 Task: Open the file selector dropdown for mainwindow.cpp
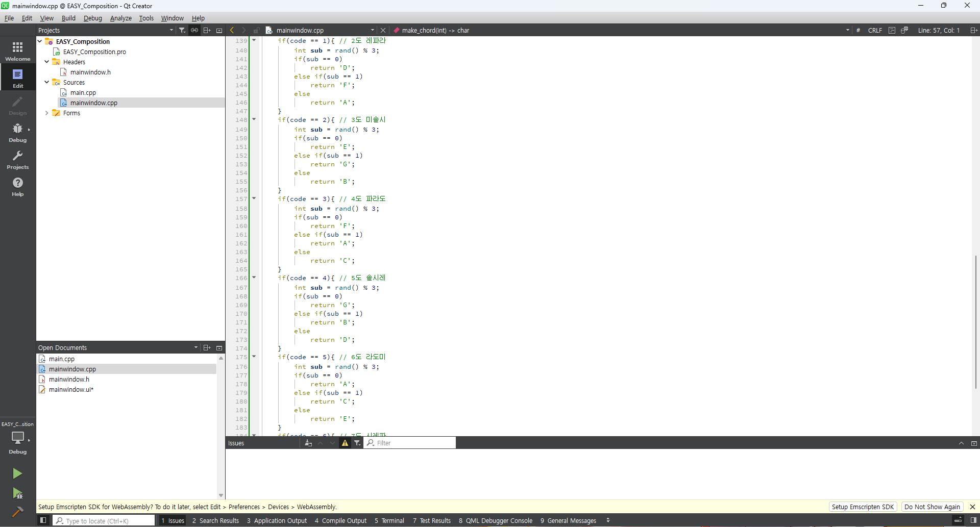[373, 30]
